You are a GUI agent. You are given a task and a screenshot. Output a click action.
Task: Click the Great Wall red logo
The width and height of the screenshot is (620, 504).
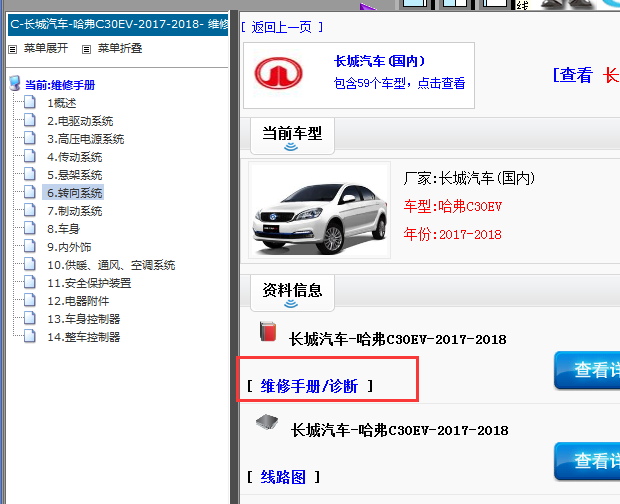point(278,74)
